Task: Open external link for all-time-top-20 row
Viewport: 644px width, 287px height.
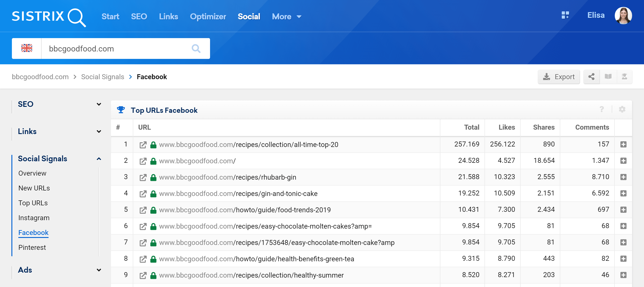Action: [x=143, y=145]
